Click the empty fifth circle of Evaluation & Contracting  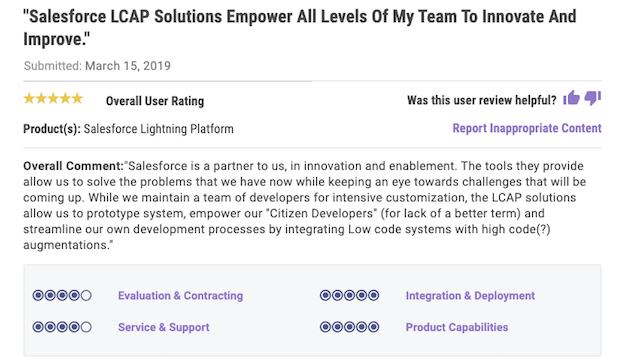tap(86, 295)
